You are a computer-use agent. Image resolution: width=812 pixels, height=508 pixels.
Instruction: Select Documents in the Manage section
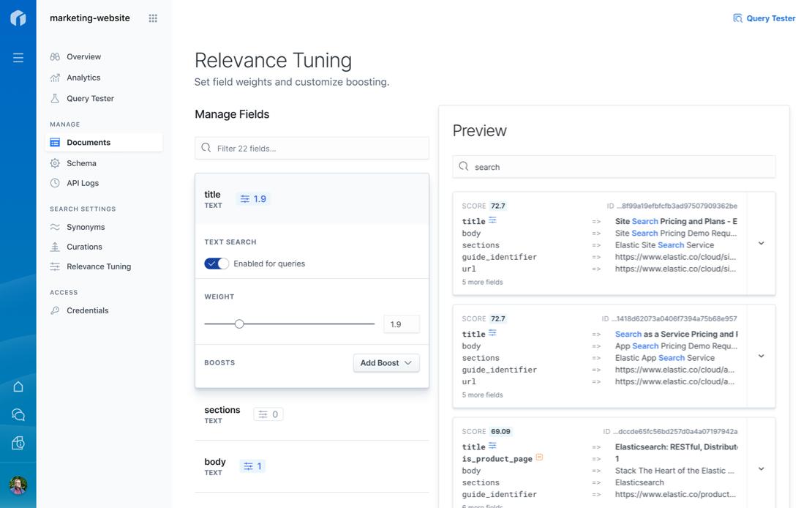point(104,143)
